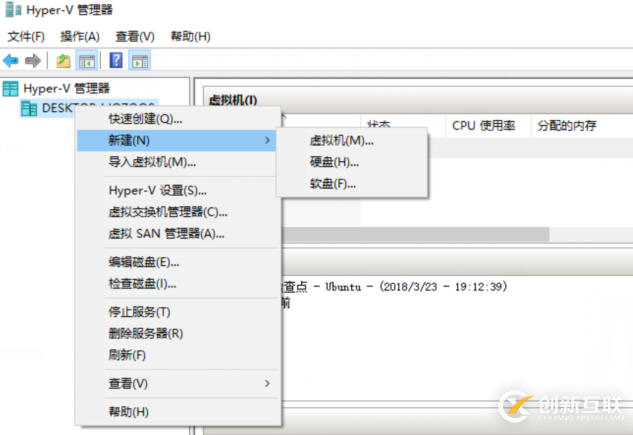Open the 操作(A) menu
This screenshot has height=435, width=633.
(x=80, y=37)
